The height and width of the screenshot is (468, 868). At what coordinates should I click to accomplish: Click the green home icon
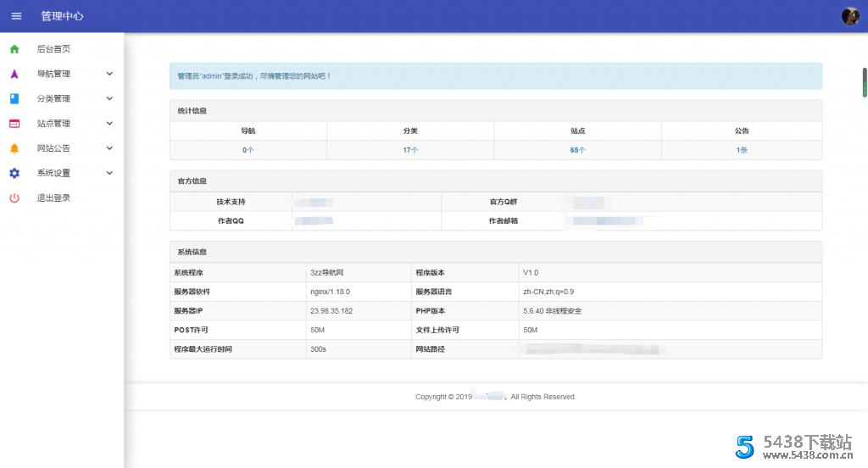pyautogui.click(x=14, y=49)
